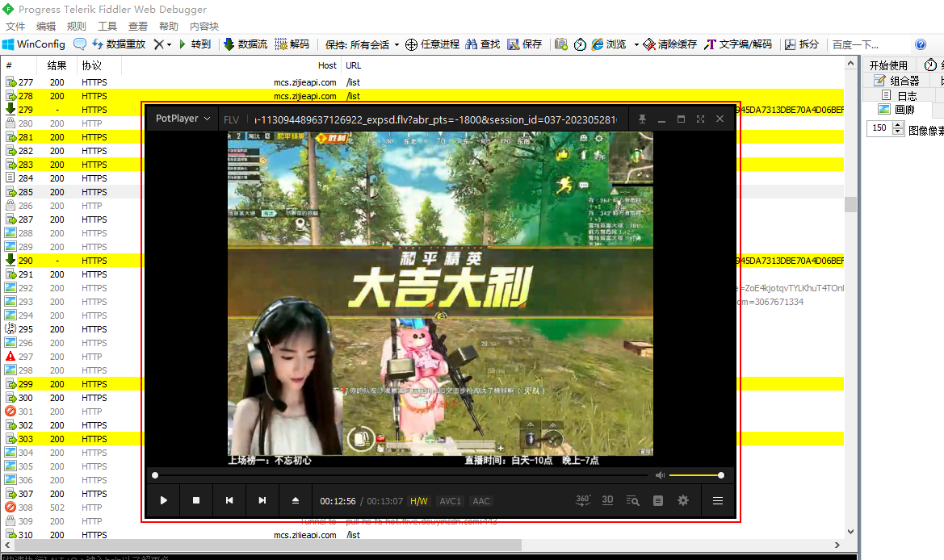The width and height of the screenshot is (944, 560).
Task: Open WinConfig in Fiddler toolbar
Action: 34,44
